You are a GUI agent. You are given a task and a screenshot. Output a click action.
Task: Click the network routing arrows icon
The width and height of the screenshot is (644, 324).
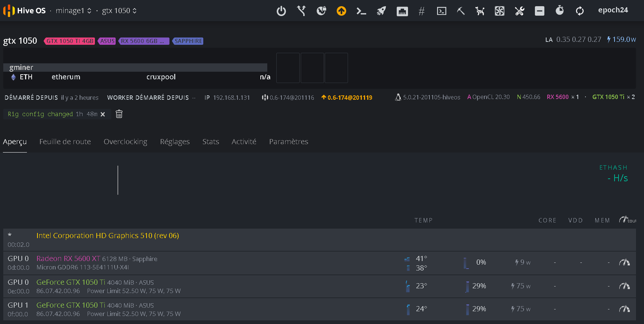click(301, 11)
